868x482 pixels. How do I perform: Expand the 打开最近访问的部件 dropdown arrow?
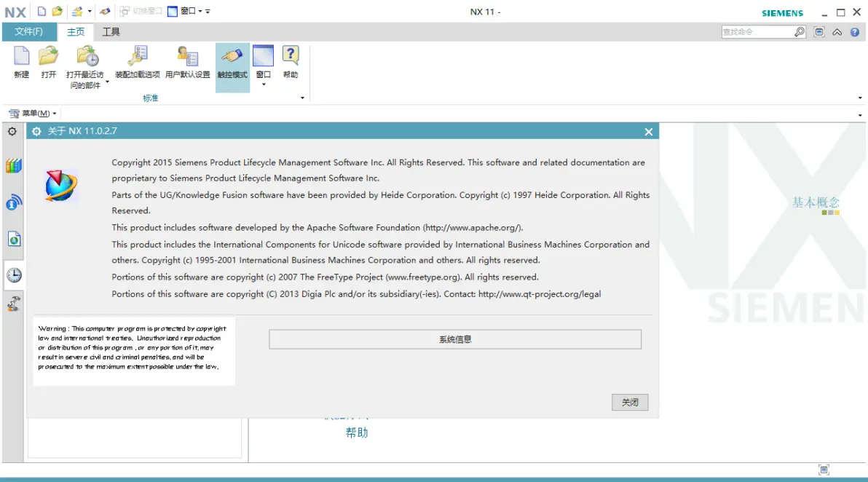(x=107, y=82)
